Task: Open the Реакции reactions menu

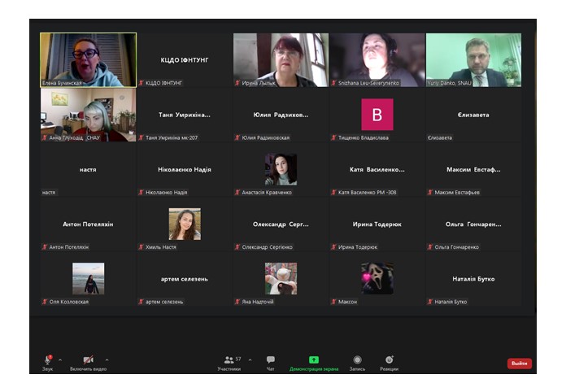Action: click(x=389, y=359)
